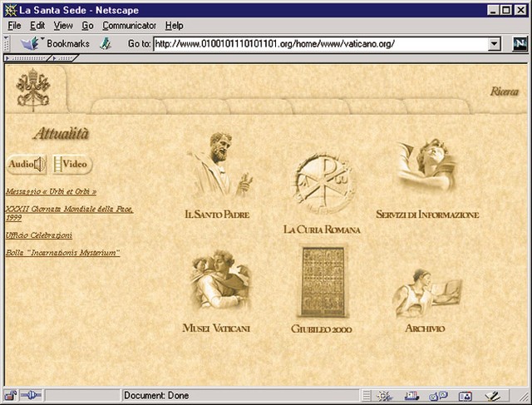Click the window resize grip corner
The image size is (532, 405).
tap(522, 397)
